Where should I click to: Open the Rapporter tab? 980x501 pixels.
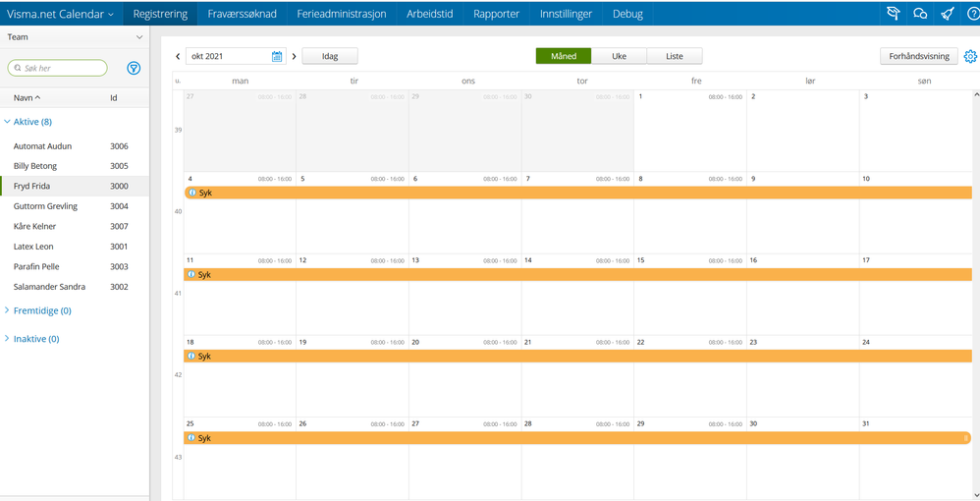tap(496, 14)
